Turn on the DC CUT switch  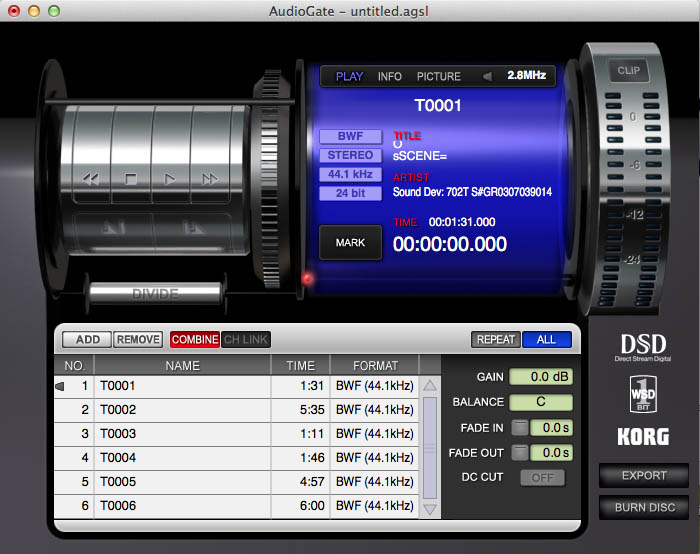[542, 478]
